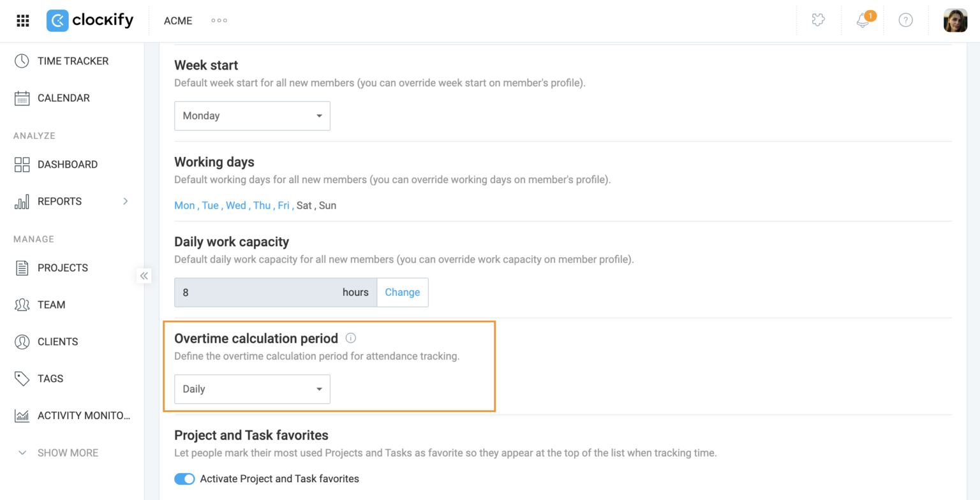Click the Clockify logo
Viewport: 980px width, 500px height.
tap(90, 20)
